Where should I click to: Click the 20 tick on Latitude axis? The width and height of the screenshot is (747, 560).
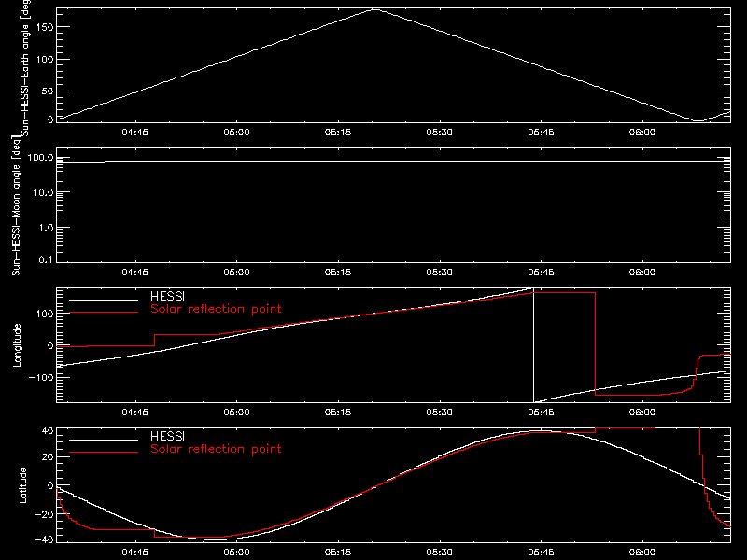(x=48, y=457)
